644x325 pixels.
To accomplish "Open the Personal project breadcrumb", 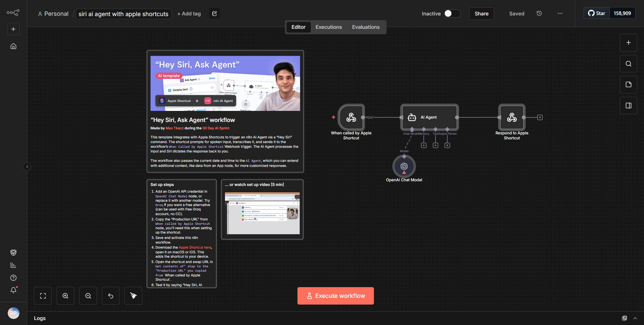I will [53, 14].
